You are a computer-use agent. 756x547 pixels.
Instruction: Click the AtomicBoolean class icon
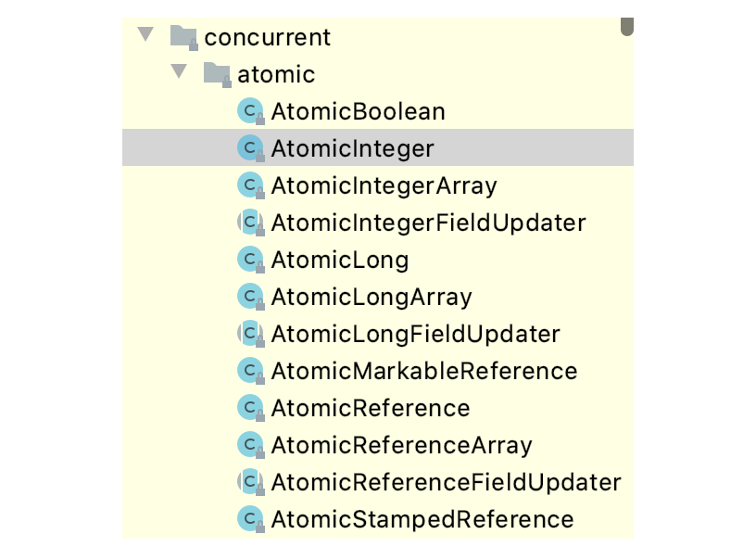tap(250, 111)
